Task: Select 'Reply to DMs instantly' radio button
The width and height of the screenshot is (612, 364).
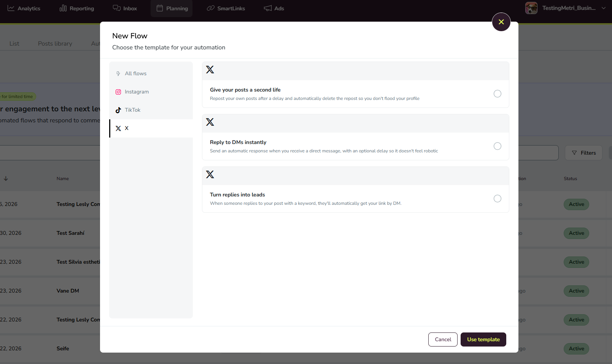Action: (497, 146)
